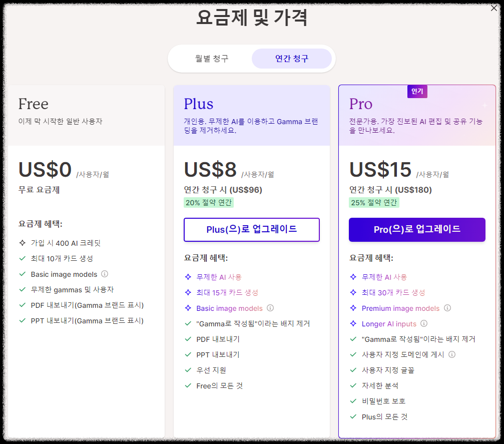Image resolution: width=504 pixels, height=444 pixels.
Task: Switch to 월별 청구 billing tab
Action: 211,59
